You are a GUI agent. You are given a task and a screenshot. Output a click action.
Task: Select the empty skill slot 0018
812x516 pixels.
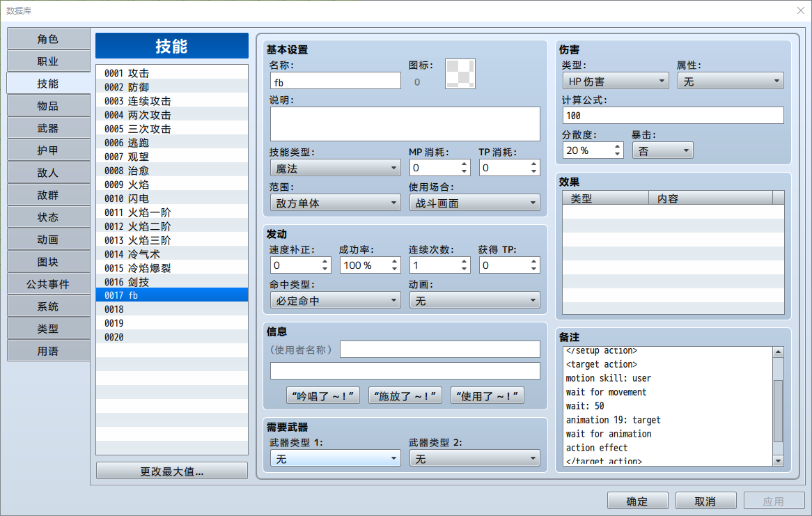(x=172, y=309)
